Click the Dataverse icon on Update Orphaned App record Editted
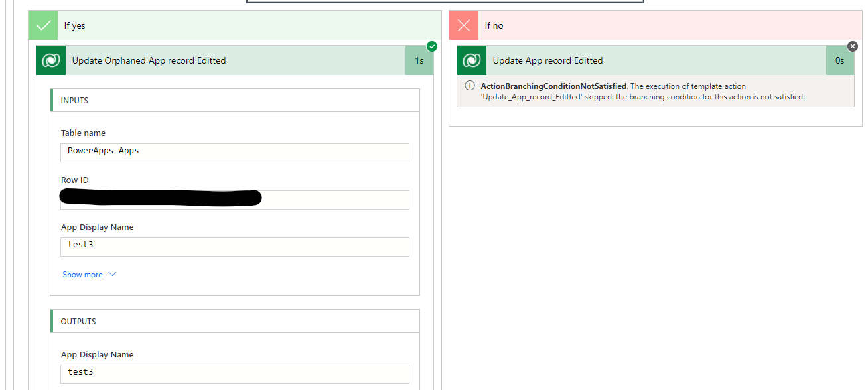The height and width of the screenshot is (390, 868). (51, 60)
